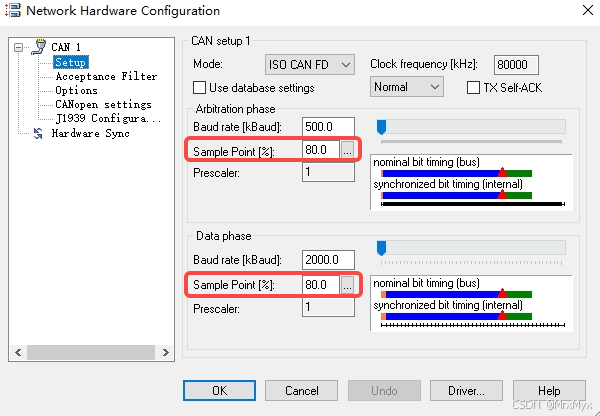Click the CAN 1 channel connector icon

coord(39,47)
